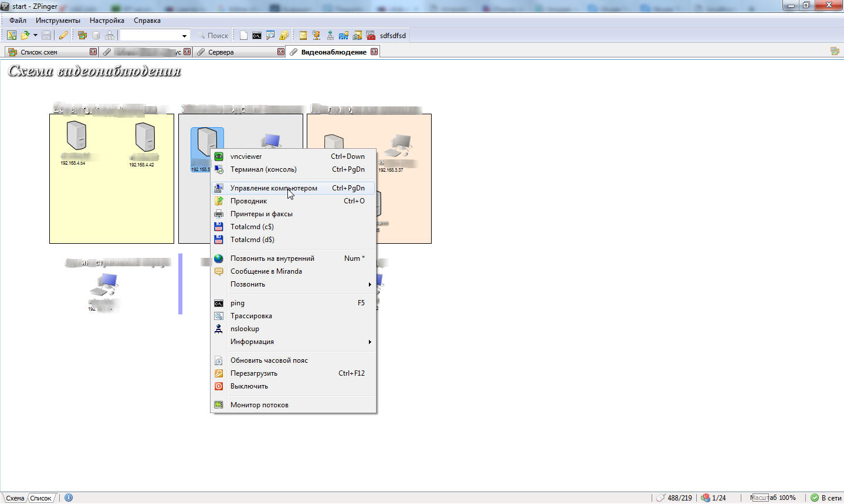
Task: Switch to the Список view tab at bottom
Action: click(41, 498)
